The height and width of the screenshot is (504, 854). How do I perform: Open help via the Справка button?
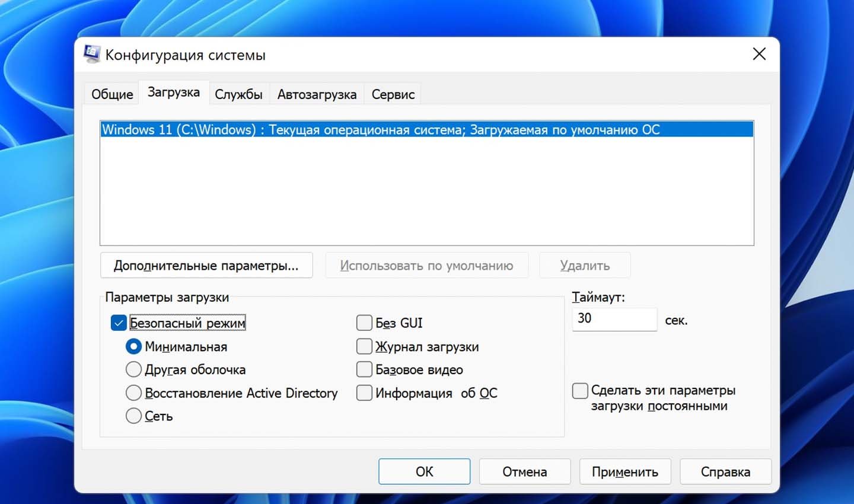point(725,471)
